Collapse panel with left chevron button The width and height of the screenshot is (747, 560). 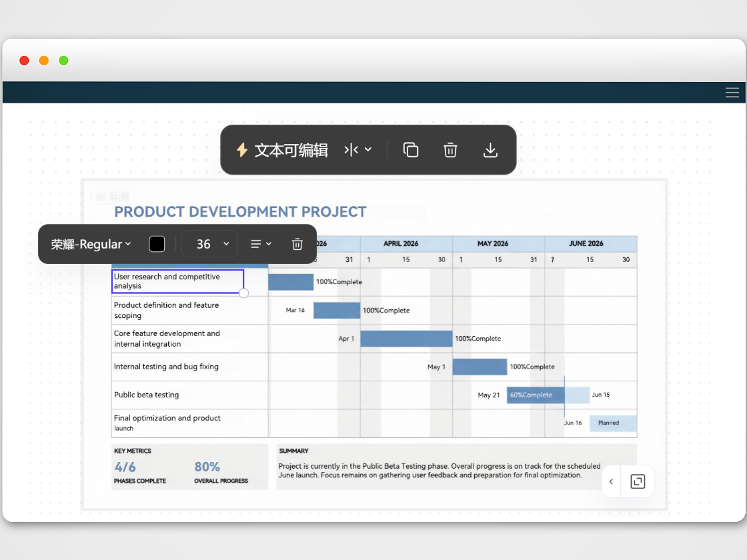611,481
